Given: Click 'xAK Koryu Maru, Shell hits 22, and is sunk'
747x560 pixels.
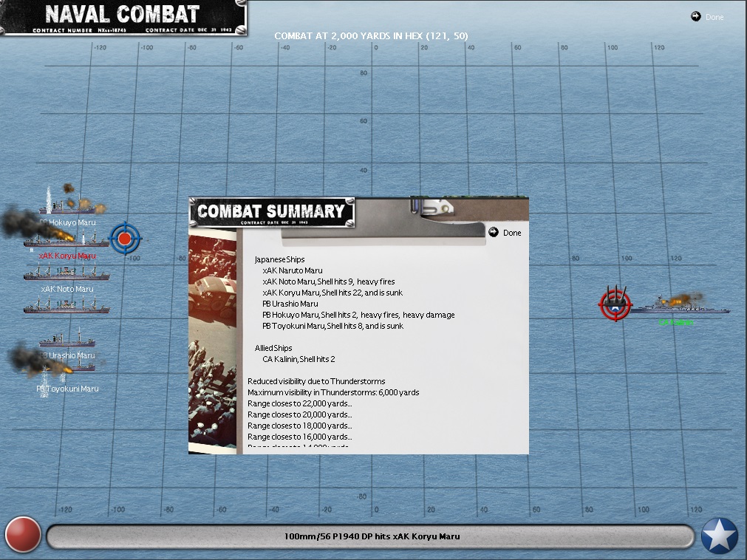Looking at the screenshot, I should tap(332, 293).
